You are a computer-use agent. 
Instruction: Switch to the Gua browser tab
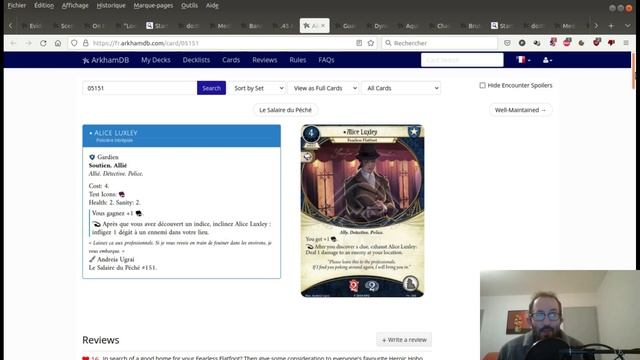click(x=346, y=26)
